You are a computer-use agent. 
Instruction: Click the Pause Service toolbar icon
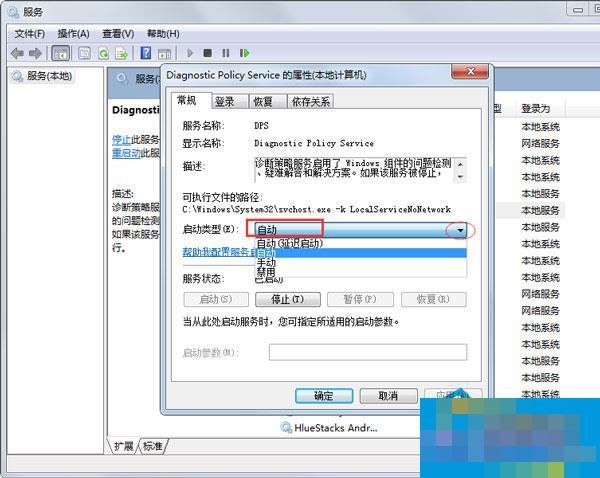(226, 53)
